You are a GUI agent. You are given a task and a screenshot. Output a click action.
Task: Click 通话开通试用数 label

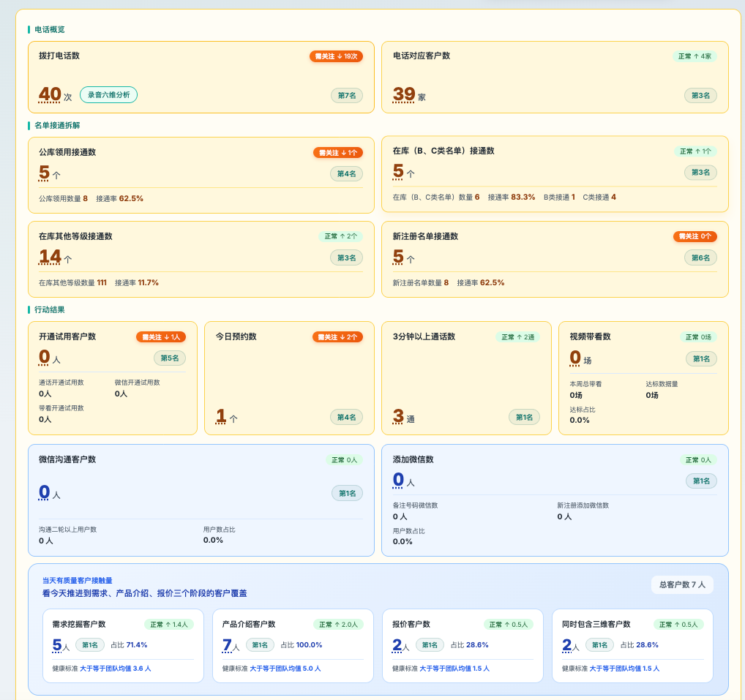coord(61,383)
